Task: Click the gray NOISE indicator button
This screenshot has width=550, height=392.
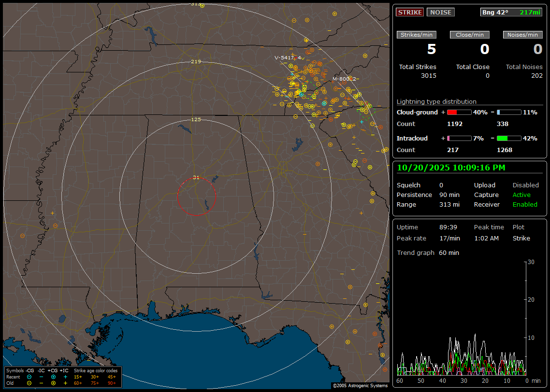Action: (x=440, y=12)
